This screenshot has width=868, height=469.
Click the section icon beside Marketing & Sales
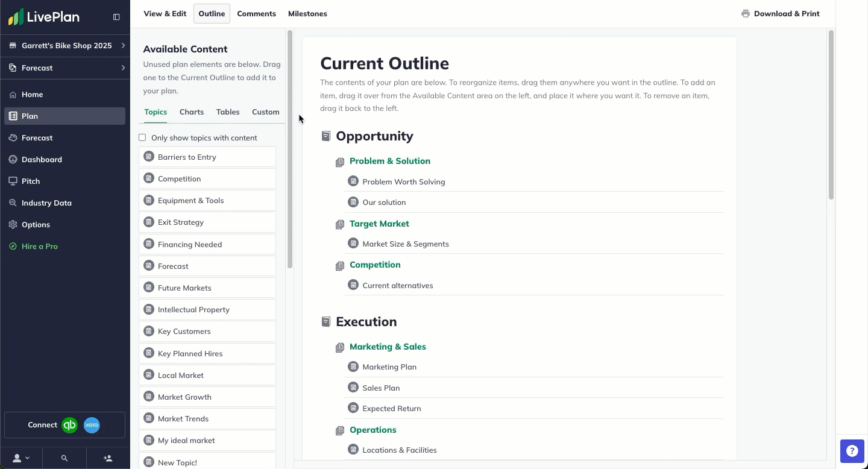(340, 348)
